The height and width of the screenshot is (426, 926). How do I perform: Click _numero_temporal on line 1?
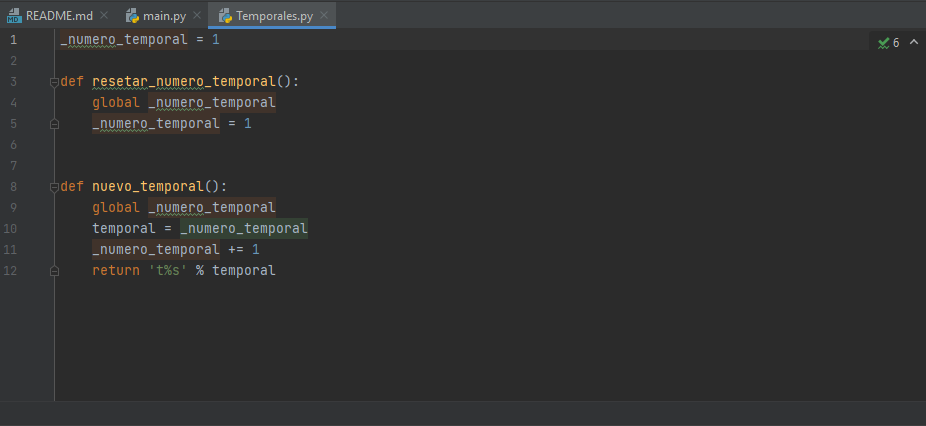point(124,40)
